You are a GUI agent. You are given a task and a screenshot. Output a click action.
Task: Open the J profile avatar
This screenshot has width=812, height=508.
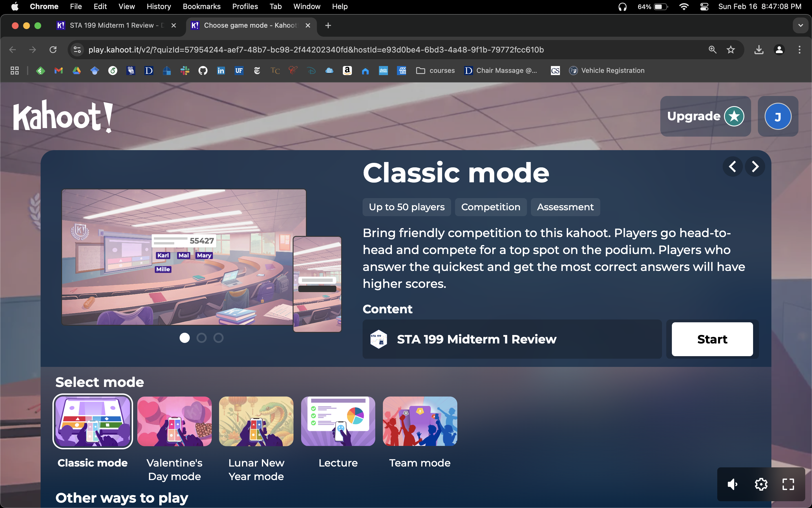778,116
